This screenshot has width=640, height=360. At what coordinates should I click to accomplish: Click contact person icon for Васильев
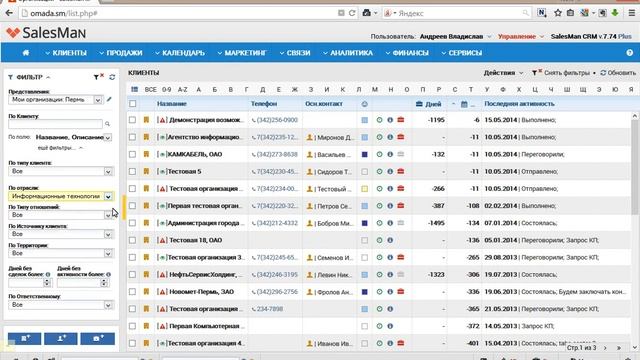pyautogui.click(x=309, y=155)
